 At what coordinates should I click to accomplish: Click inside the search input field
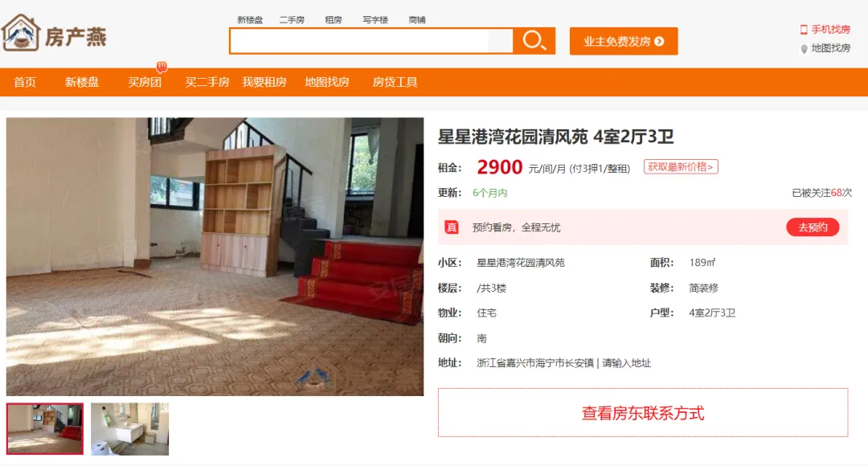(x=371, y=41)
